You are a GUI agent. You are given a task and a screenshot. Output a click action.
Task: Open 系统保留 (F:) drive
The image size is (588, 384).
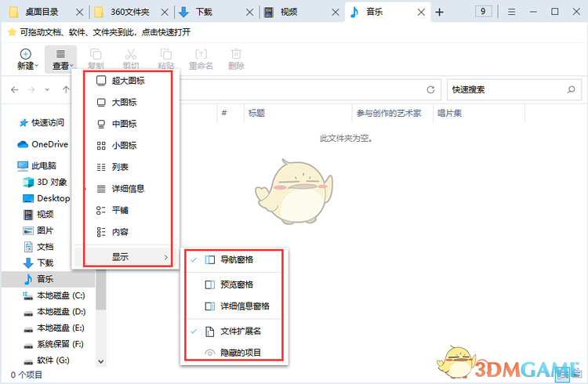click(53, 344)
